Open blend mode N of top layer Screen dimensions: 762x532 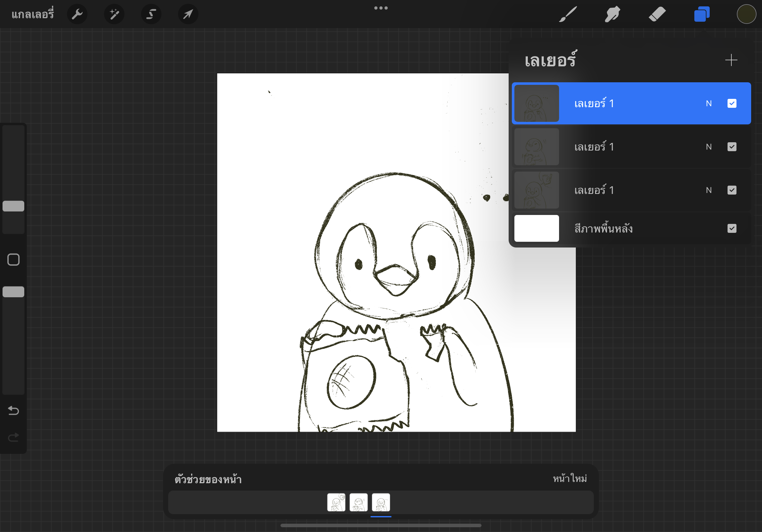(x=709, y=103)
